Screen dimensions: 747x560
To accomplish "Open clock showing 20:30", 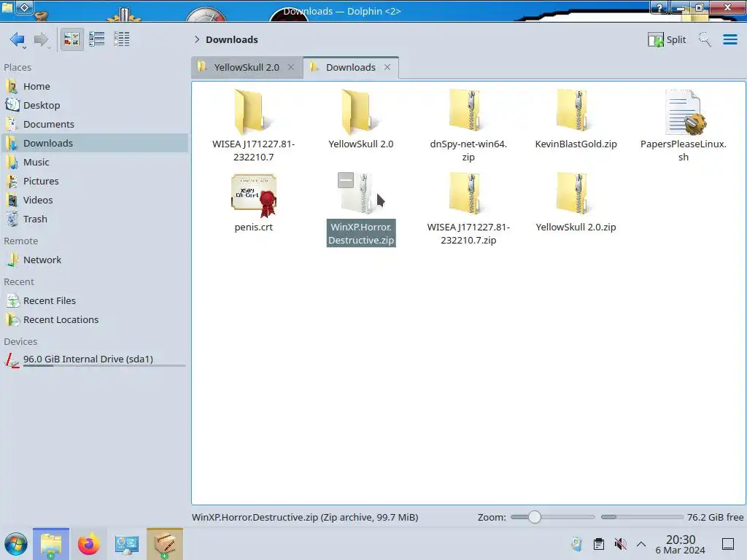I will click(681, 544).
